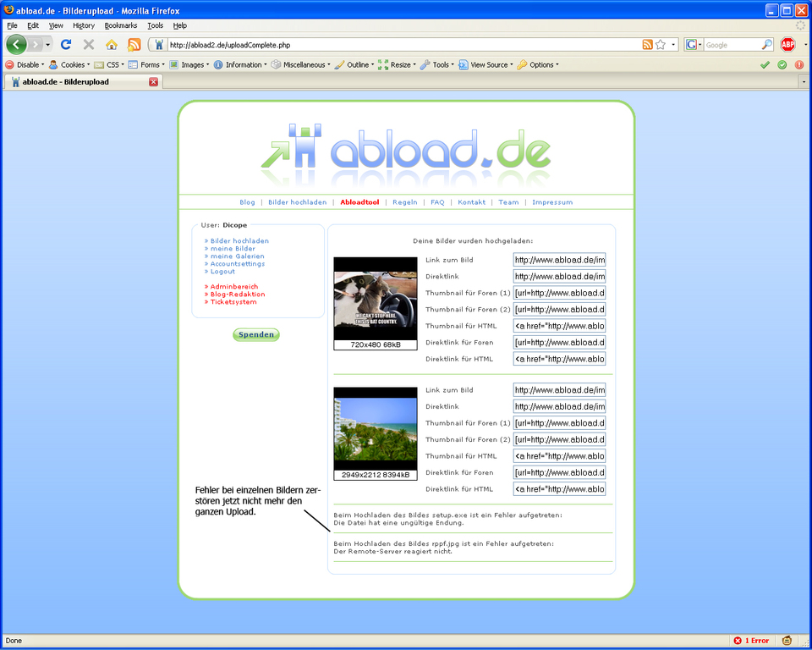
Task: Open the Abloadtool navigation link
Action: point(360,202)
